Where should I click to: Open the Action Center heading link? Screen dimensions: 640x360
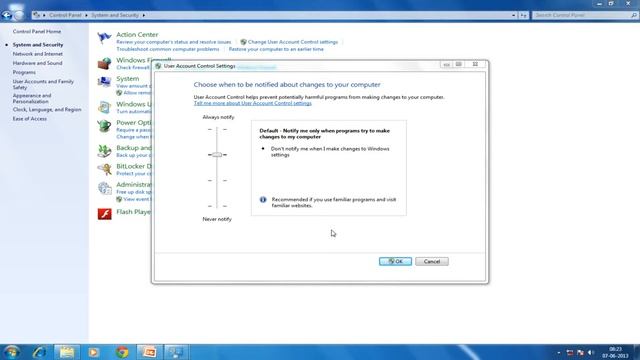coord(137,35)
